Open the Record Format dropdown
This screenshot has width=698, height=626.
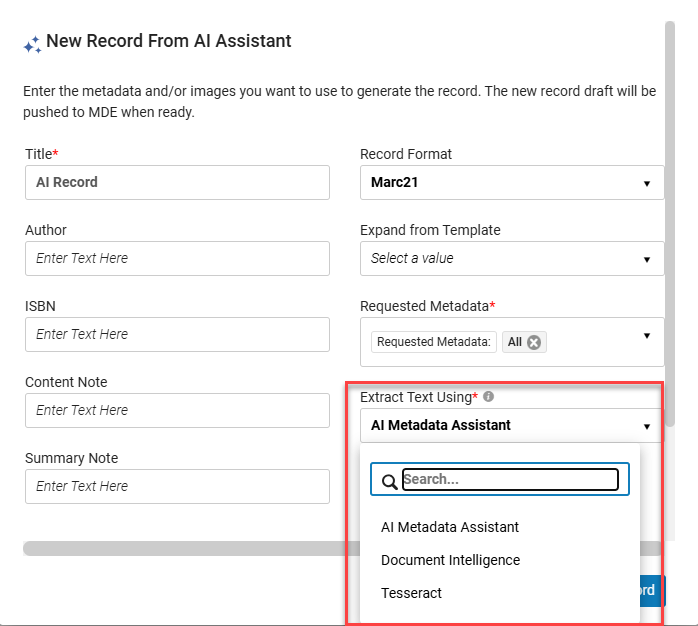click(511, 183)
